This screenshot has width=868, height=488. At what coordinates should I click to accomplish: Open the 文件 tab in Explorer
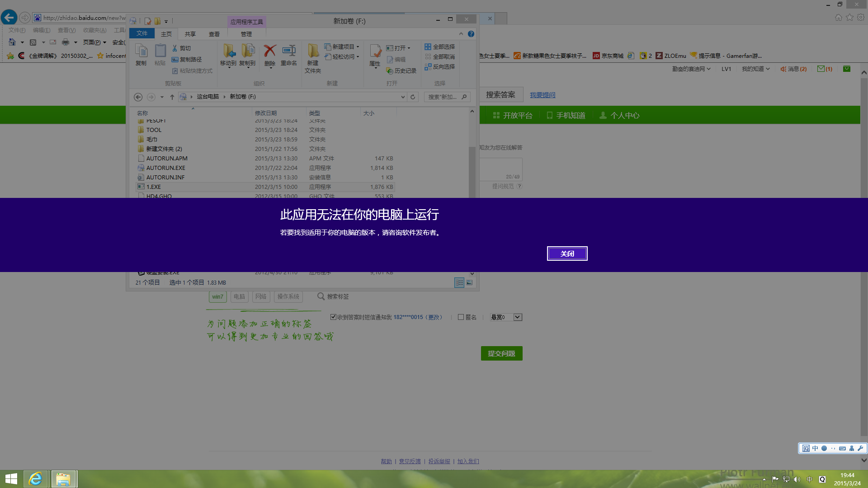[142, 33]
